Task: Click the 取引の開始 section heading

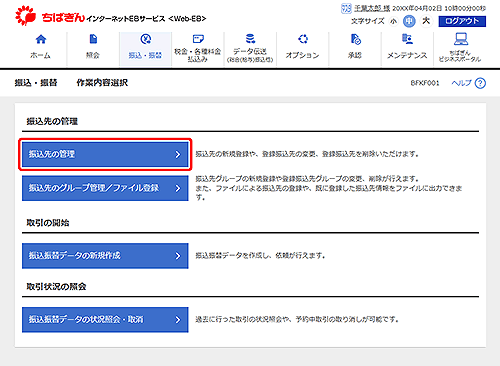Action: coord(48,223)
